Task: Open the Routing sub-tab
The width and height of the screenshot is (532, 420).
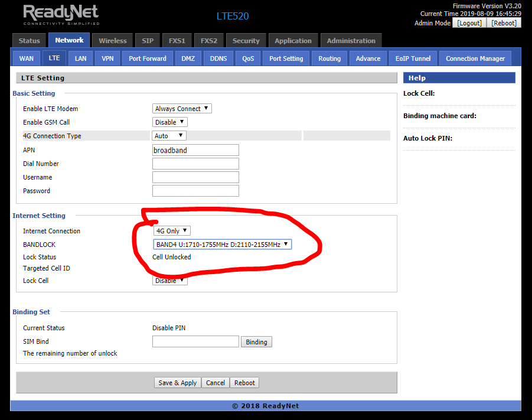Action: pyautogui.click(x=329, y=58)
